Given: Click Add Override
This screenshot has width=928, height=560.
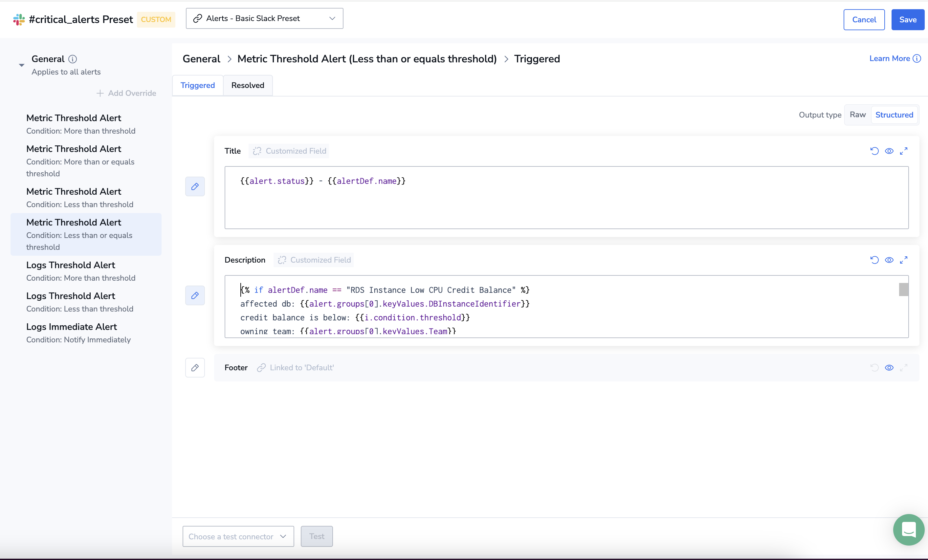Looking at the screenshot, I should [126, 93].
